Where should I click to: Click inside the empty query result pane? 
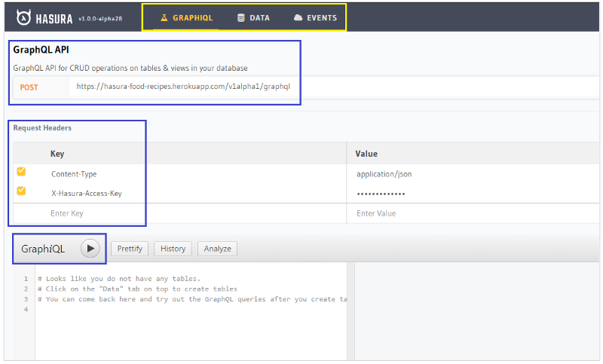(476, 311)
